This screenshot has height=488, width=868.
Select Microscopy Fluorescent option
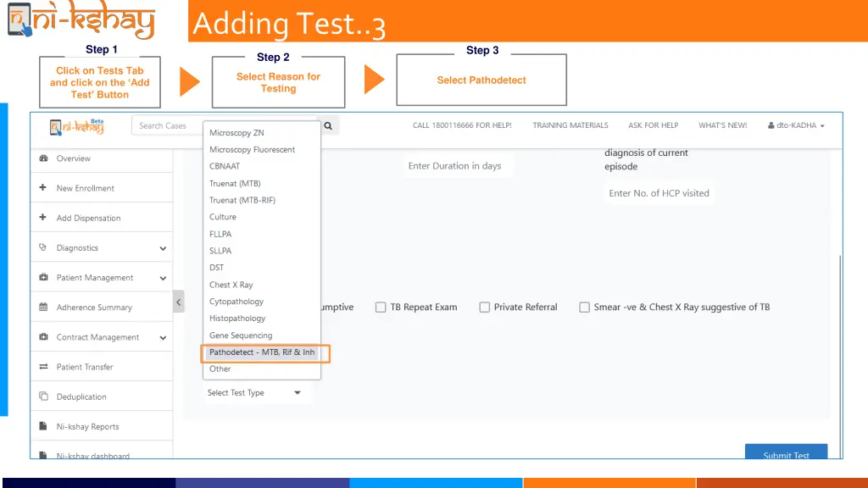click(x=252, y=149)
